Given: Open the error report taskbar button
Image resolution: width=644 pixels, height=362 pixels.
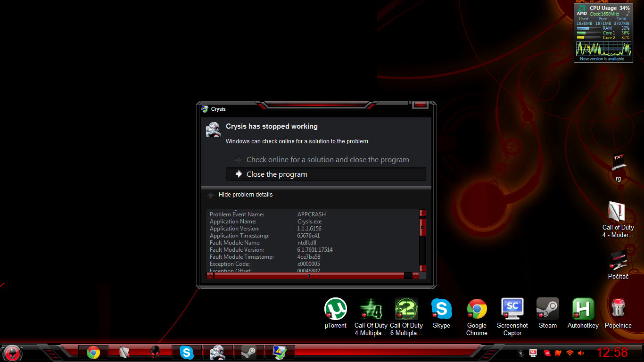Looking at the screenshot, I should click(x=280, y=353).
